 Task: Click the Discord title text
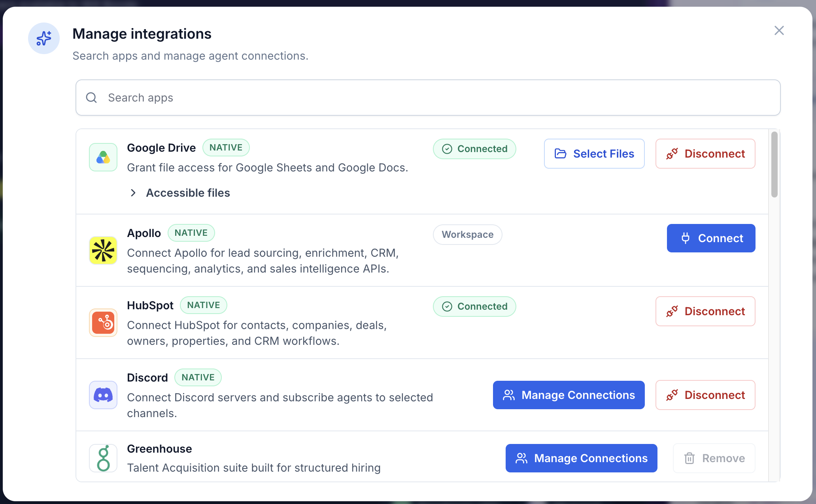click(x=147, y=378)
